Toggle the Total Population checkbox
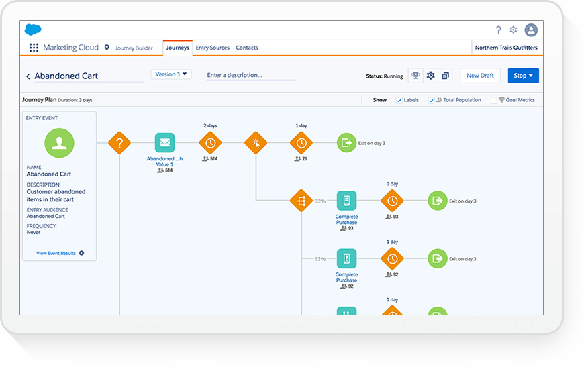 coord(432,101)
